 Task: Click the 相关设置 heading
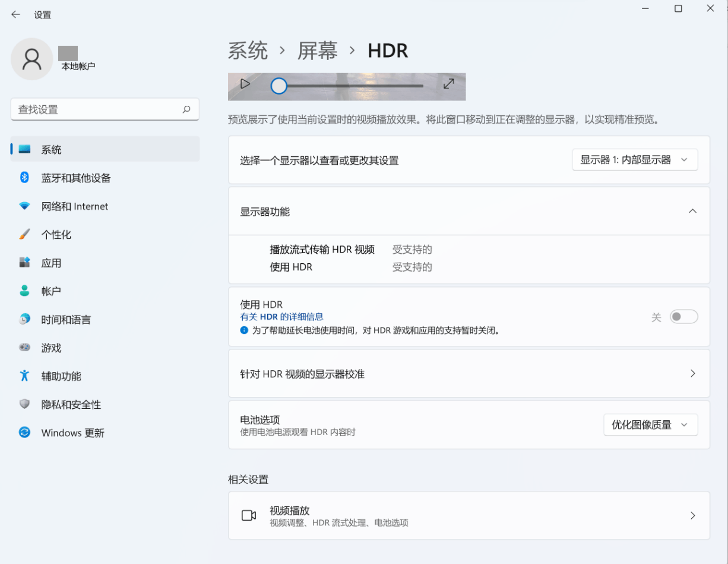pos(248,479)
